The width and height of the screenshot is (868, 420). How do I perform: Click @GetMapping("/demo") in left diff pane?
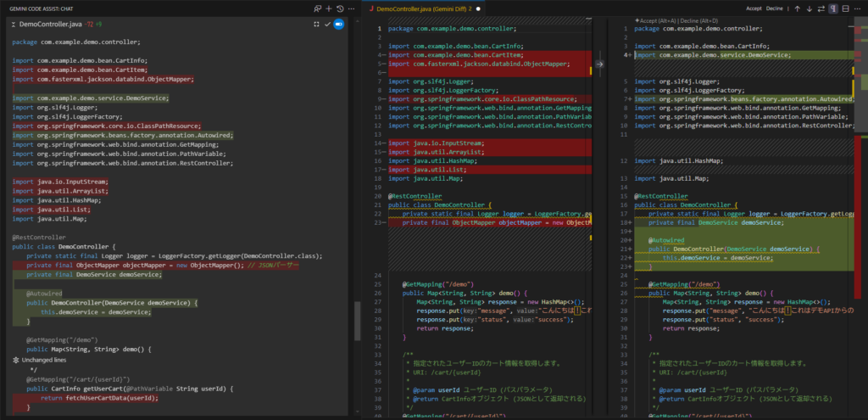click(x=438, y=284)
